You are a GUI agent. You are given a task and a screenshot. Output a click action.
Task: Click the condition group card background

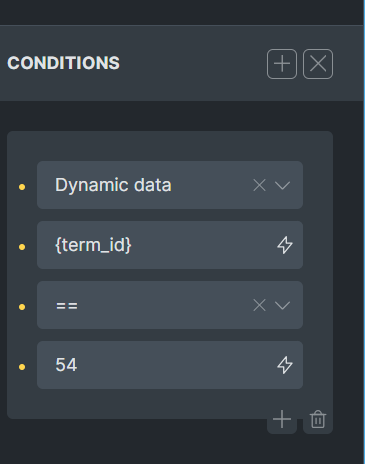(x=170, y=145)
